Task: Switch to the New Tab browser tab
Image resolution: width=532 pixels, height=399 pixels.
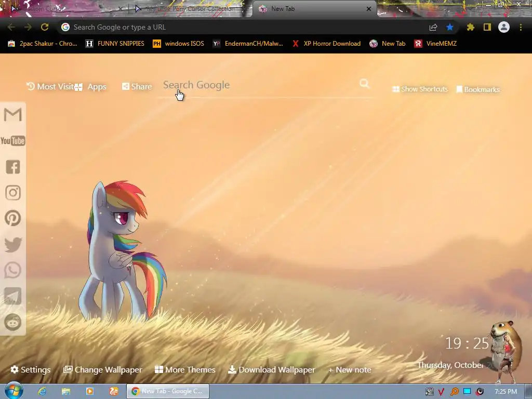Action: [x=314, y=9]
